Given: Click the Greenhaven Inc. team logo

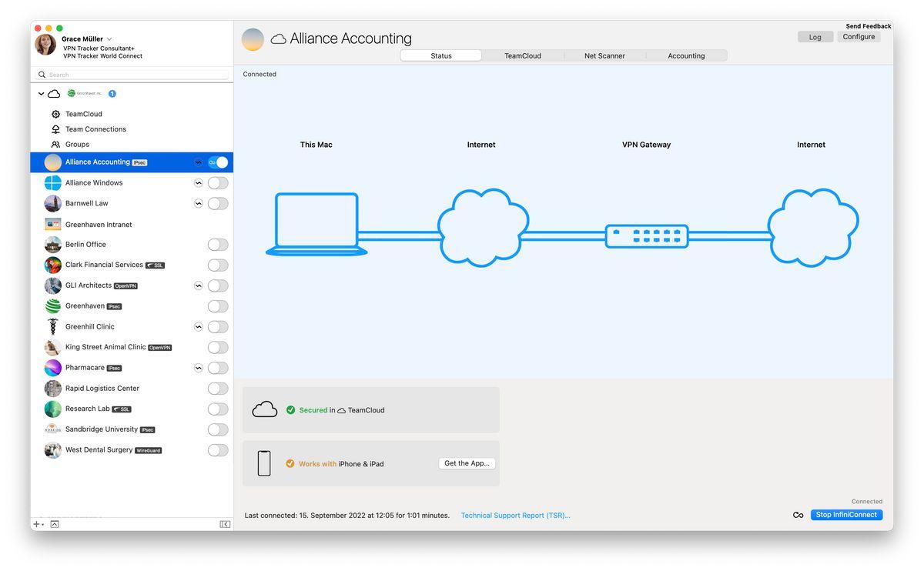Looking at the screenshot, I should [85, 94].
